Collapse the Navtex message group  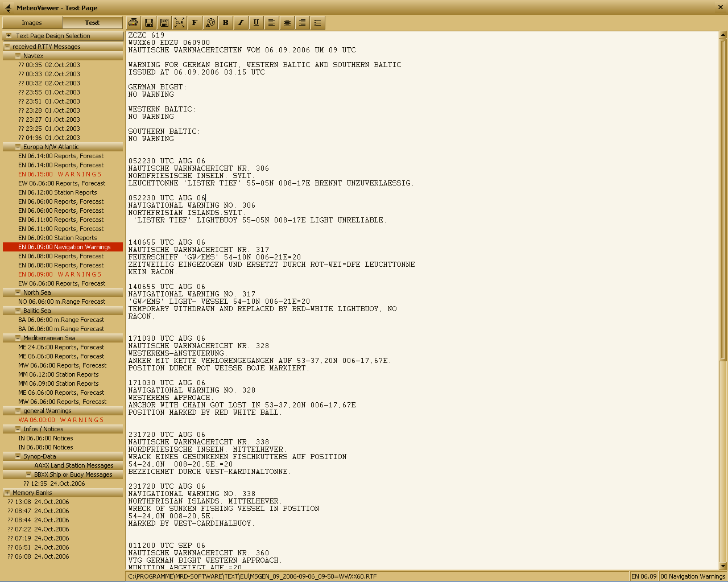(18, 56)
